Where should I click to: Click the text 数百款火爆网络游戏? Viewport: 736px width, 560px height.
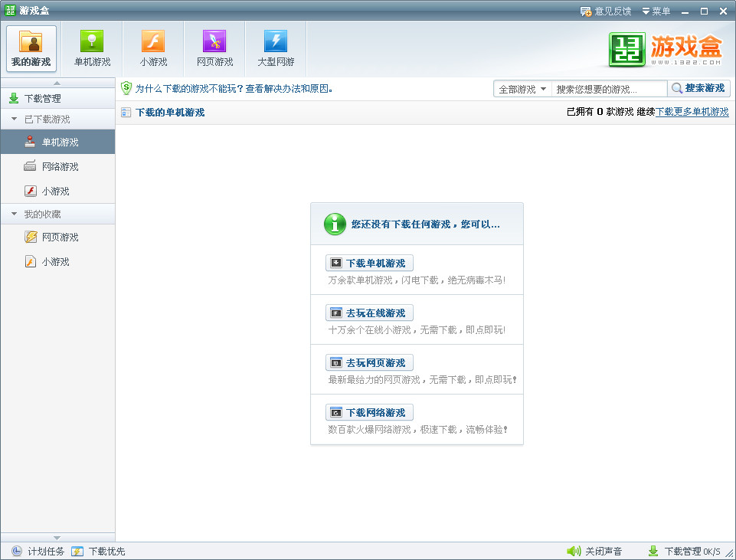coord(417,430)
